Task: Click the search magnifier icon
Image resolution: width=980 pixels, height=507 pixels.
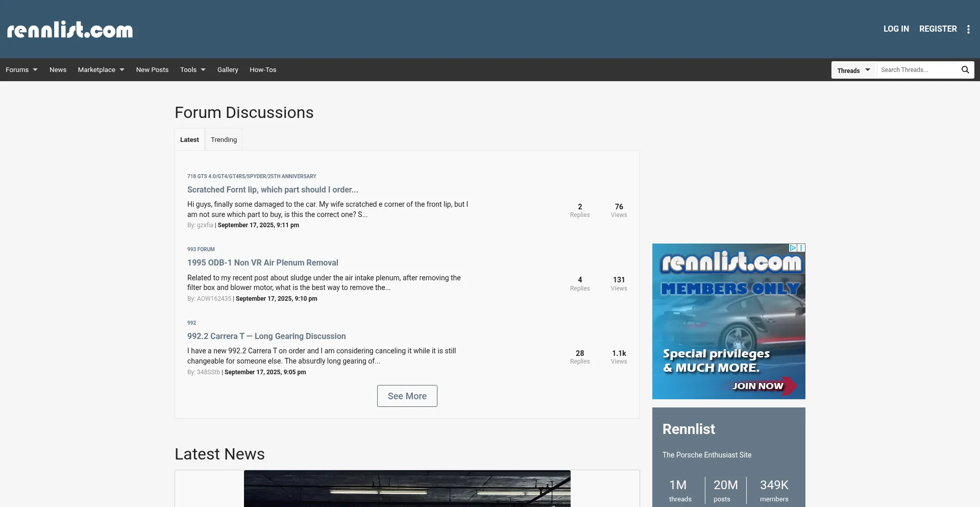Action: pyautogui.click(x=965, y=70)
